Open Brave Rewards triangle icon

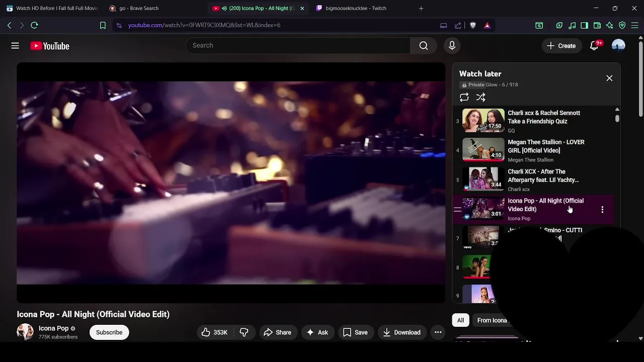(487, 25)
